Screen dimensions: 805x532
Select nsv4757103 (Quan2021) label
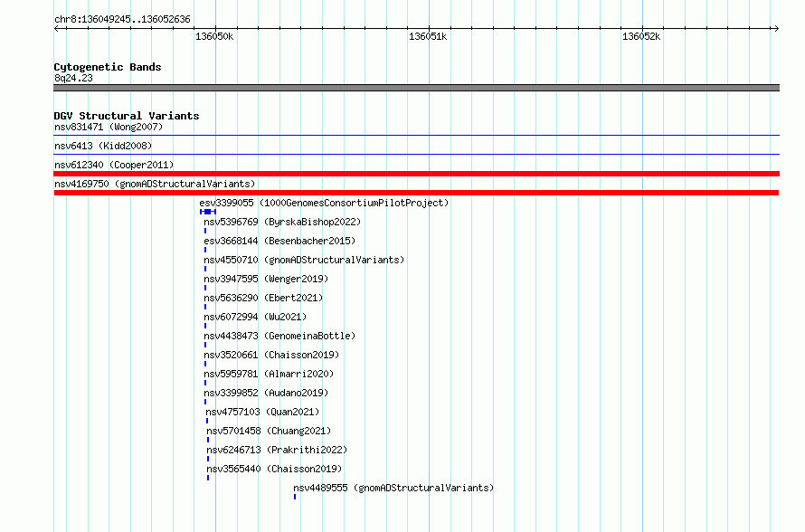pos(262,412)
